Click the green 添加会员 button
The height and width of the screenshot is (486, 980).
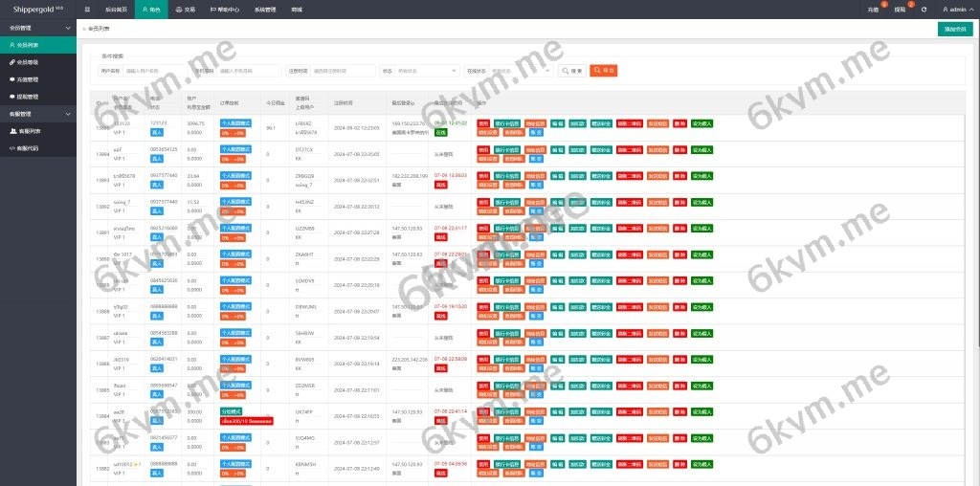[x=954, y=29]
